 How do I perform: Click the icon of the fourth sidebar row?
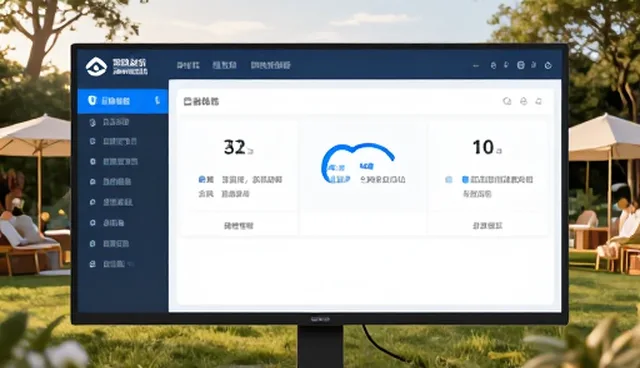tap(93, 162)
